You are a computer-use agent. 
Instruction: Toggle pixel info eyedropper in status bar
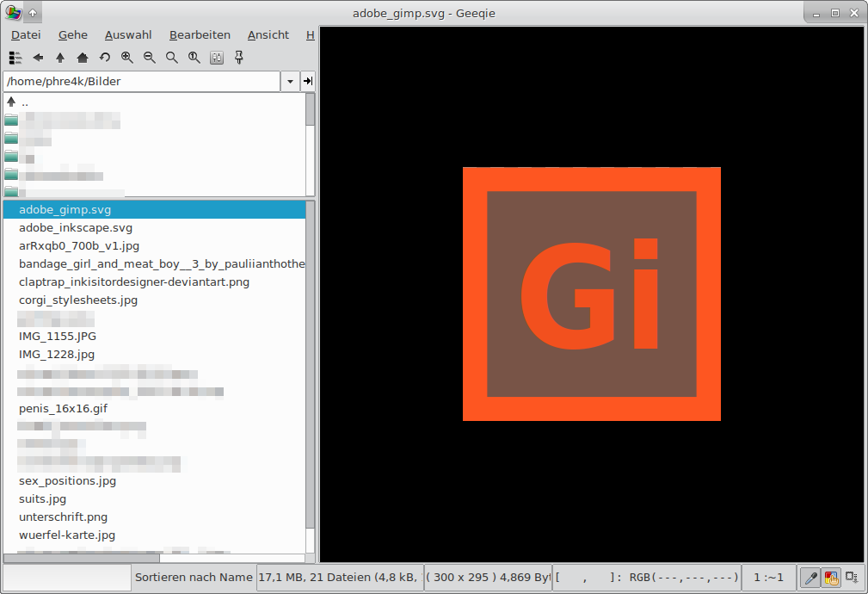pyautogui.click(x=810, y=578)
